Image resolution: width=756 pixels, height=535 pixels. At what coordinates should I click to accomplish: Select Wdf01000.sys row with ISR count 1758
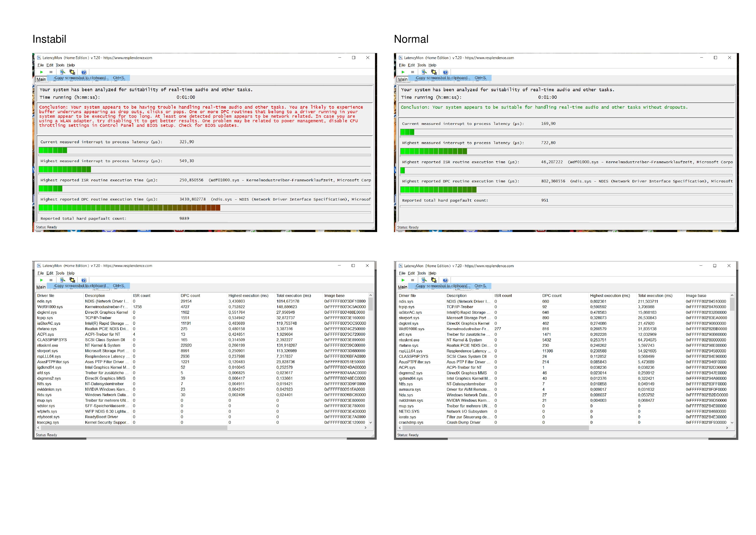pyautogui.click(x=50, y=307)
